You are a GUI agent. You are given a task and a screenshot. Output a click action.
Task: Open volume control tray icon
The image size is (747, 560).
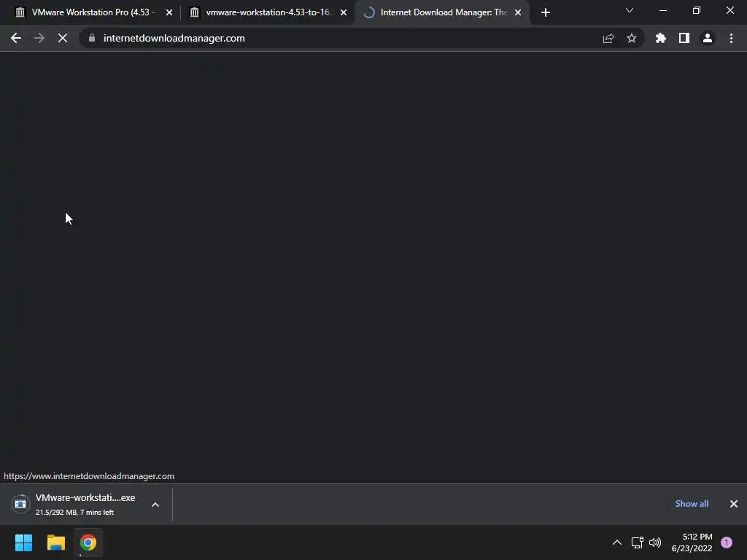[655, 542]
